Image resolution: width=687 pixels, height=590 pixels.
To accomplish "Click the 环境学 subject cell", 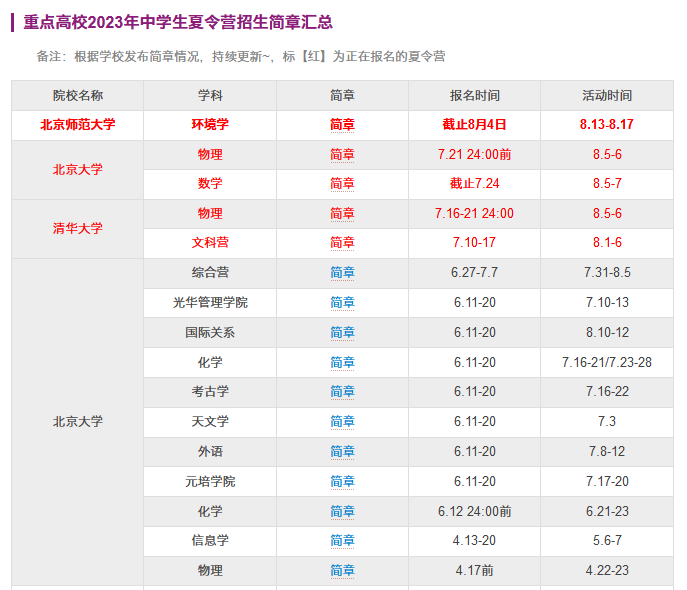I will 210,125.
